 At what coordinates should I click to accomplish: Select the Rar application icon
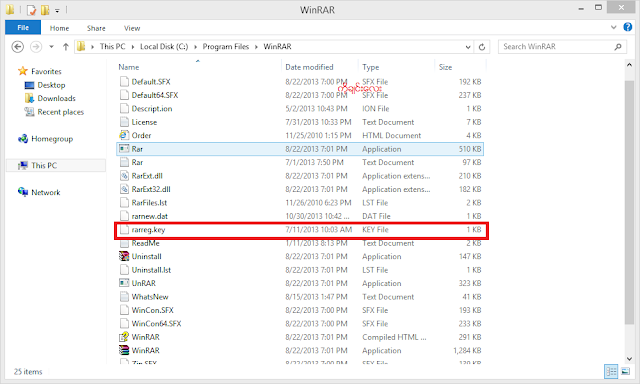(124, 149)
